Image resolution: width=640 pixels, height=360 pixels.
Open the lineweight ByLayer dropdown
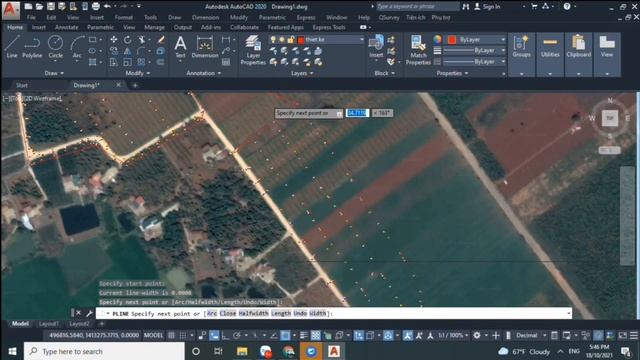click(503, 50)
